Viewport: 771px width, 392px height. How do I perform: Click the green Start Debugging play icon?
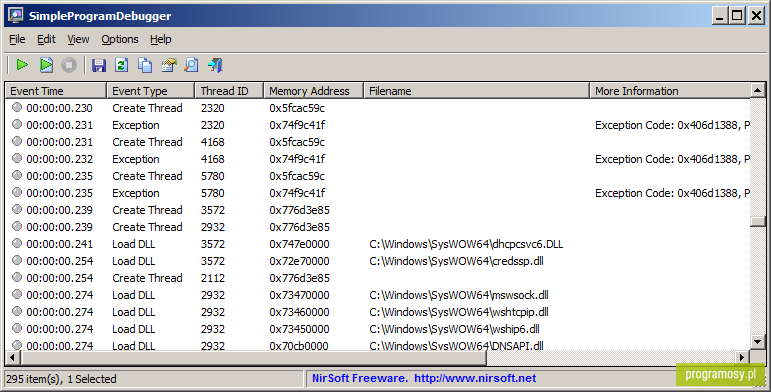[22, 65]
